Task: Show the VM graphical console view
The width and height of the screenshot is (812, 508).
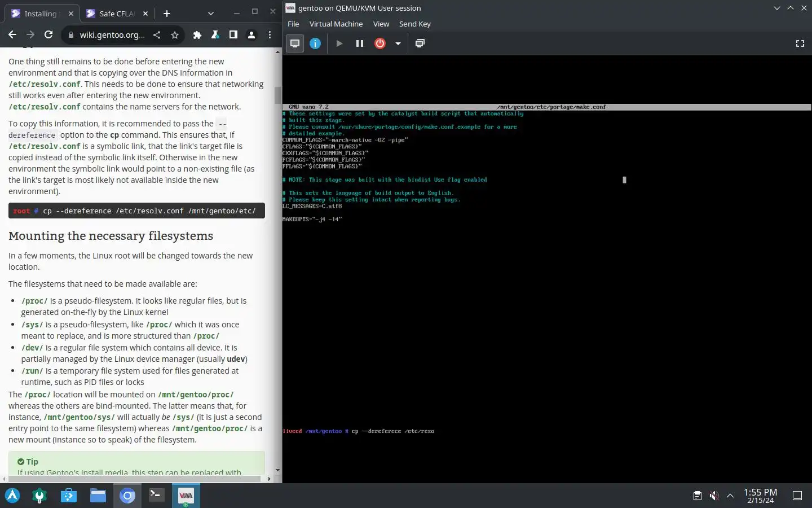Action: coord(294,43)
